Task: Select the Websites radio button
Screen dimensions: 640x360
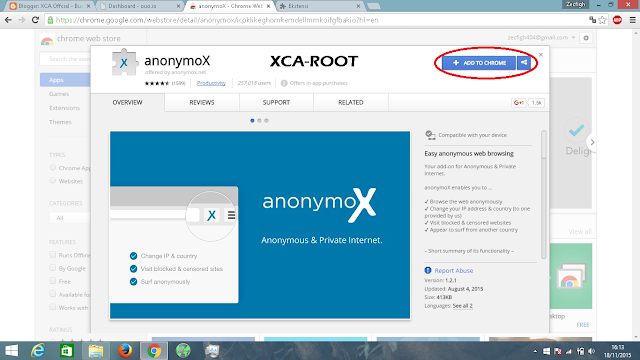Action: pos(52,180)
